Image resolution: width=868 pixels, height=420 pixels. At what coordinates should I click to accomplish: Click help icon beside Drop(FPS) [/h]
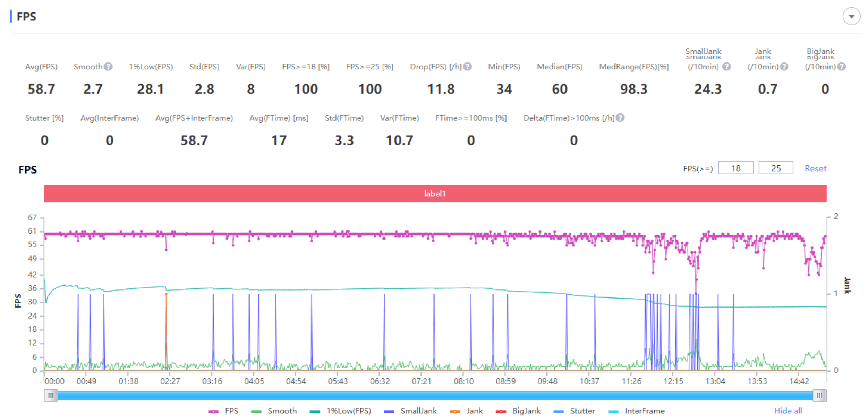coord(468,67)
